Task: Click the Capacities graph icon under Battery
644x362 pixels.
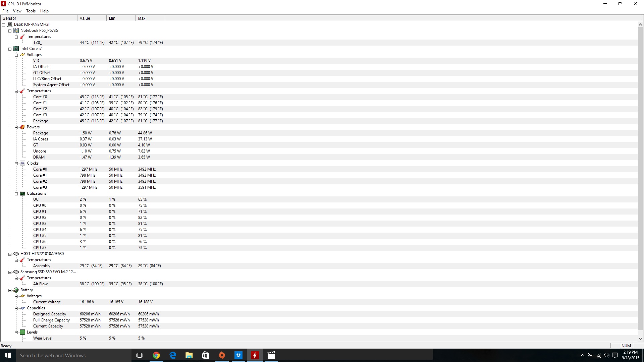Action: pyautogui.click(x=22, y=308)
